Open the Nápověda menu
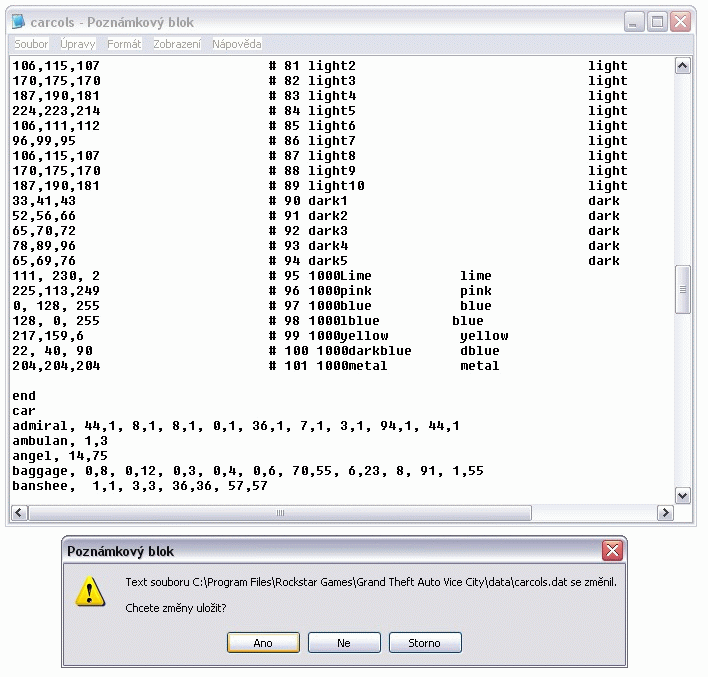 click(237, 44)
